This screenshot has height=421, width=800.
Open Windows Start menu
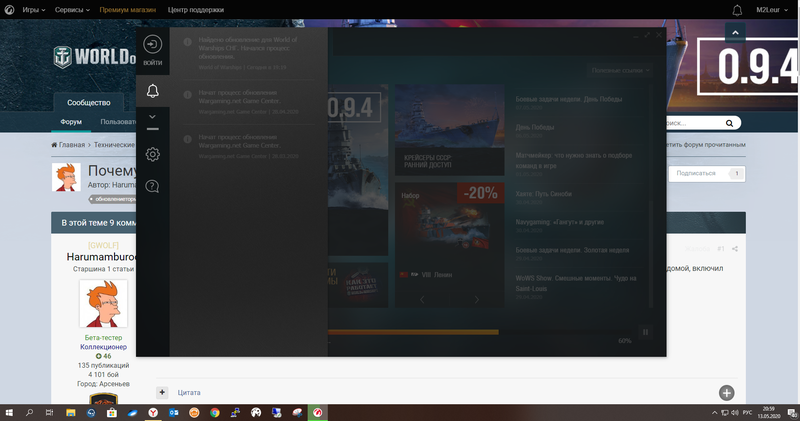click(x=9, y=413)
